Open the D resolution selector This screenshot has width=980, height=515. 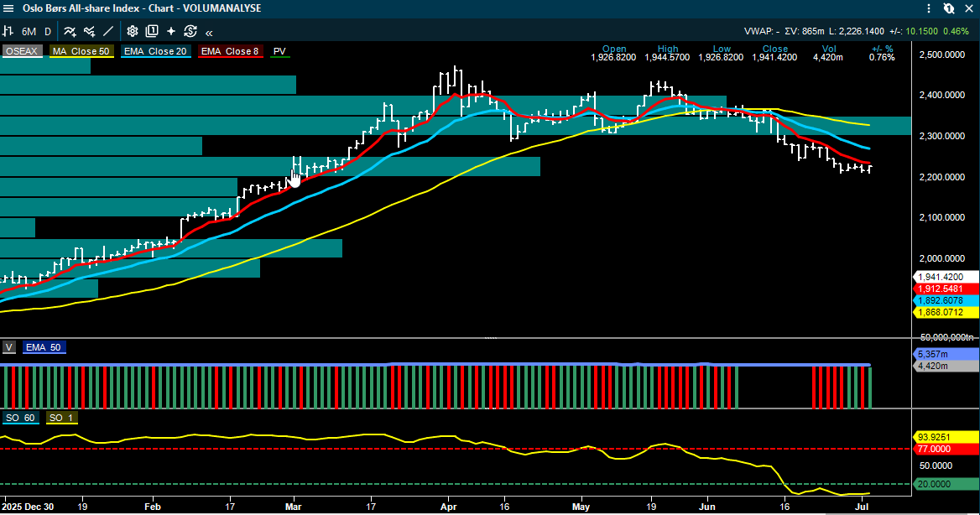48,31
